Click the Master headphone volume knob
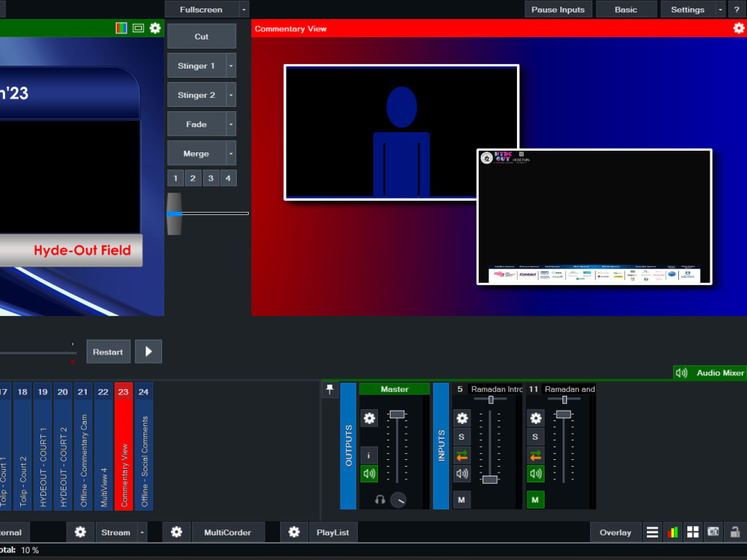 399,500
